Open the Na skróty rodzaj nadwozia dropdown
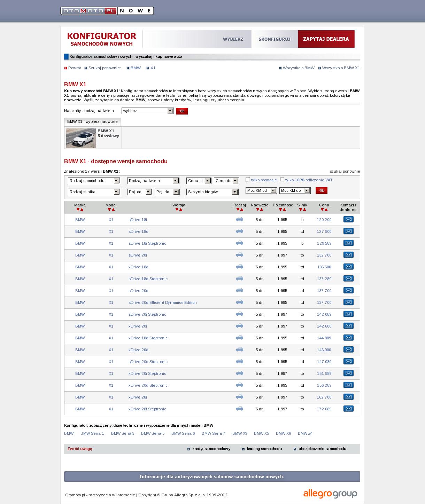The image size is (425, 504). click(x=147, y=111)
